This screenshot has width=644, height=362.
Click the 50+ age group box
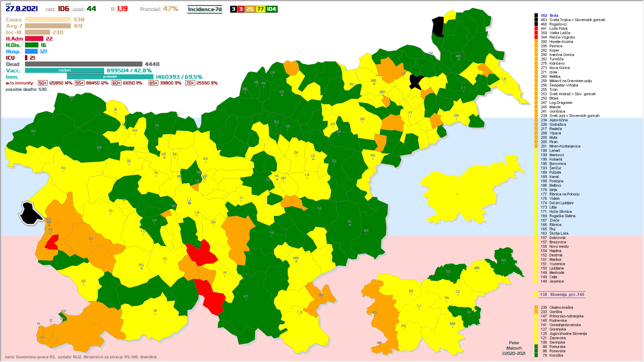pos(43,83)
